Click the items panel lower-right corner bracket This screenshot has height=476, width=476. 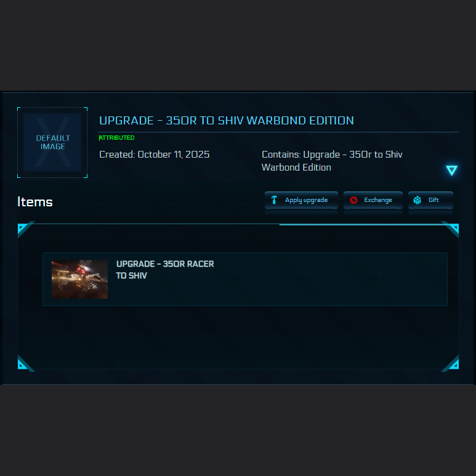coord(450,363)
